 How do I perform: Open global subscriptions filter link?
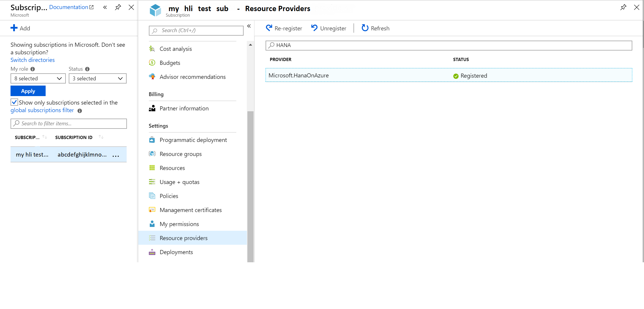(42, 110)
